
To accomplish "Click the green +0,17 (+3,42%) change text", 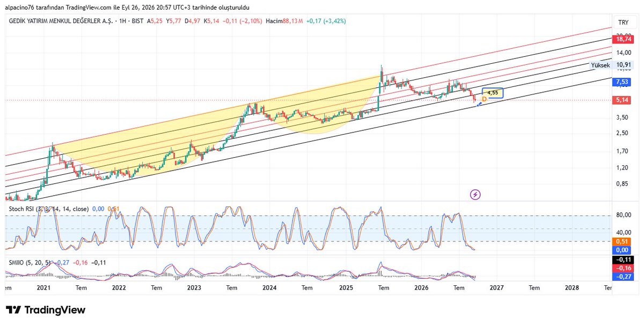I will click(x=326, y=21).
